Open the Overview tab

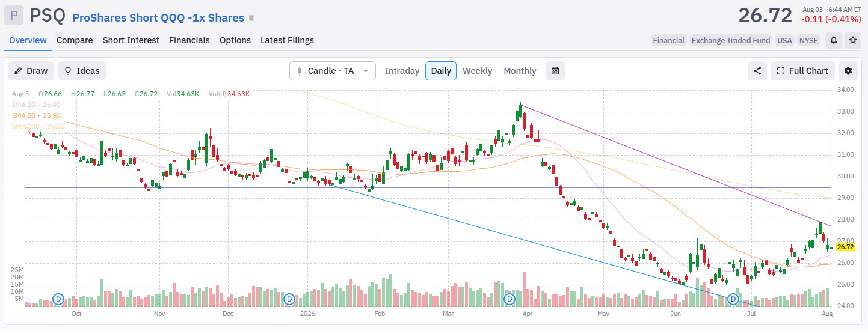click(x=28, y=40)
